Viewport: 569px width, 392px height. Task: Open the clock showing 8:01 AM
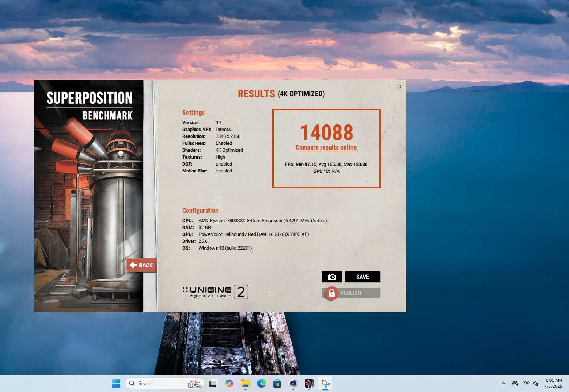pyautogui.click(x=553, y=383)
